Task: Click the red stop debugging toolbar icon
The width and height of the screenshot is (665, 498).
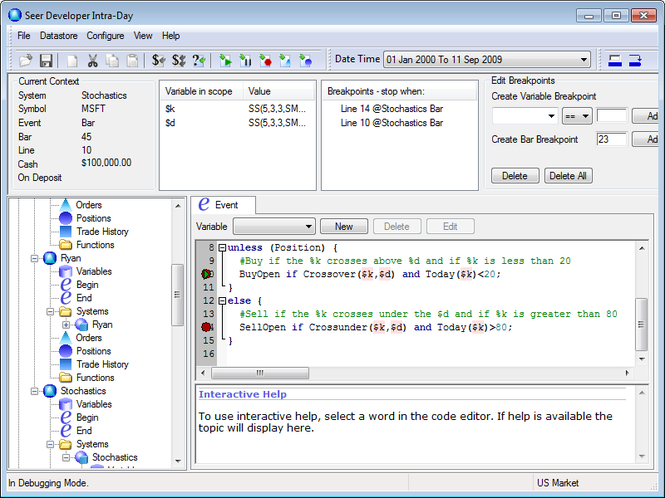Action: point(265,60)
